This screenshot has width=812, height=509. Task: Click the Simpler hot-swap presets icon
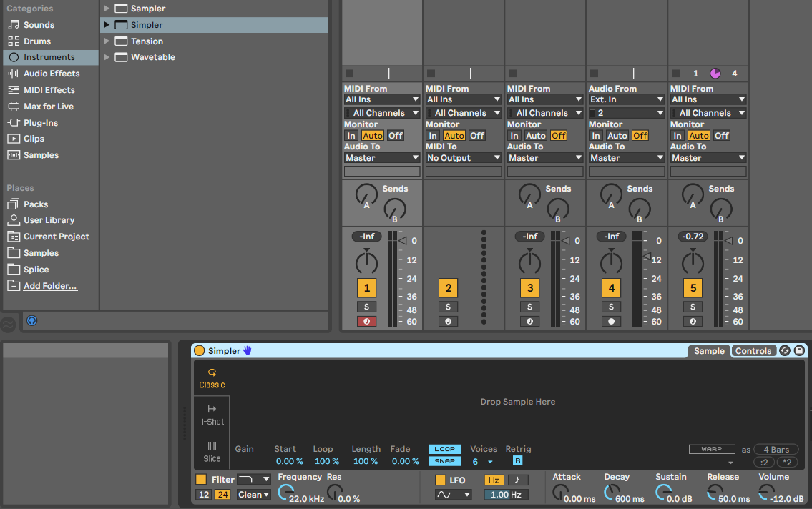pos(785,351)
